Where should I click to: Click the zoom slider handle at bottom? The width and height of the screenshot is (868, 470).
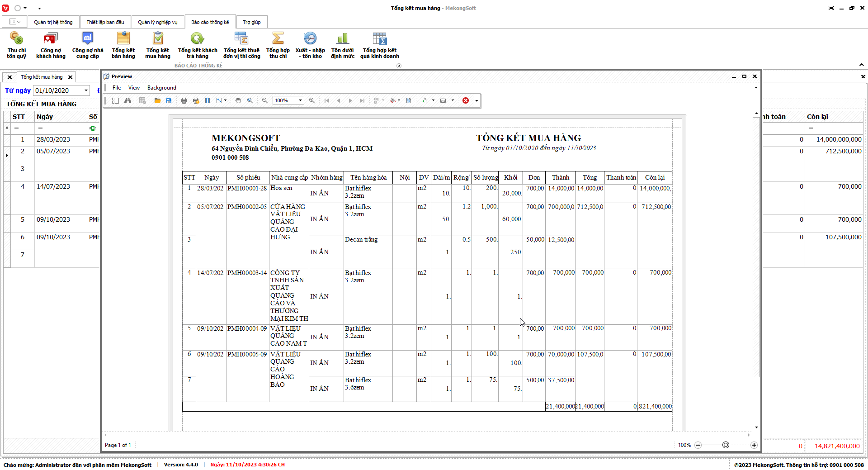coord(726,445)
